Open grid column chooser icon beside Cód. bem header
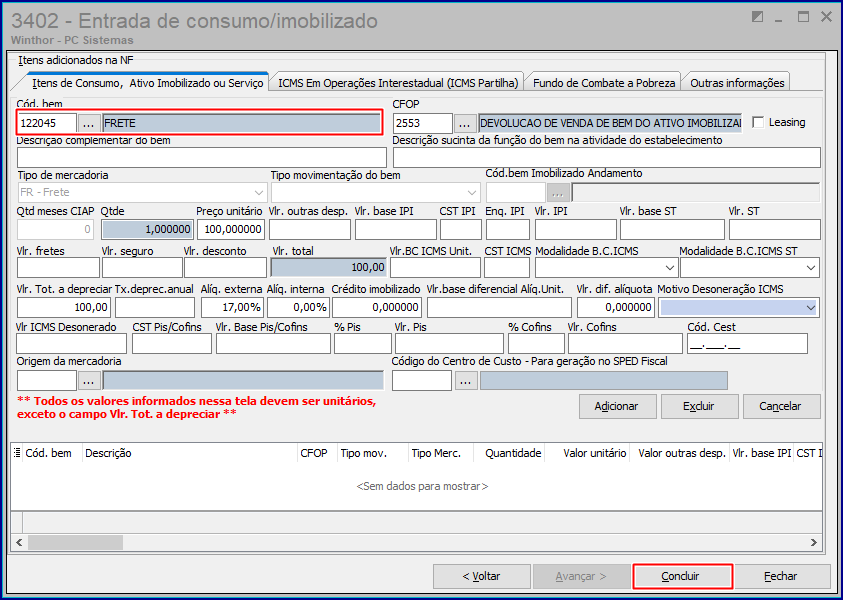 [17, 453]
